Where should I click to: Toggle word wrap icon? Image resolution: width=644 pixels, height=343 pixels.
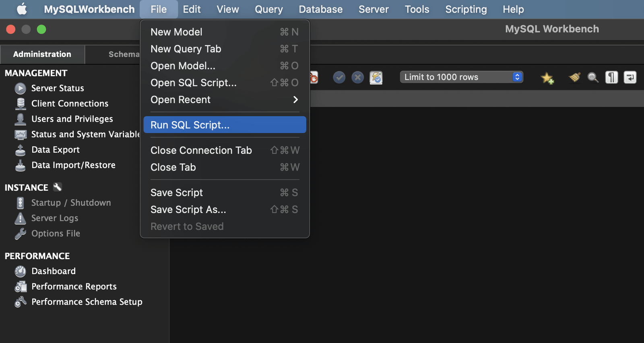tap(630, 77)
